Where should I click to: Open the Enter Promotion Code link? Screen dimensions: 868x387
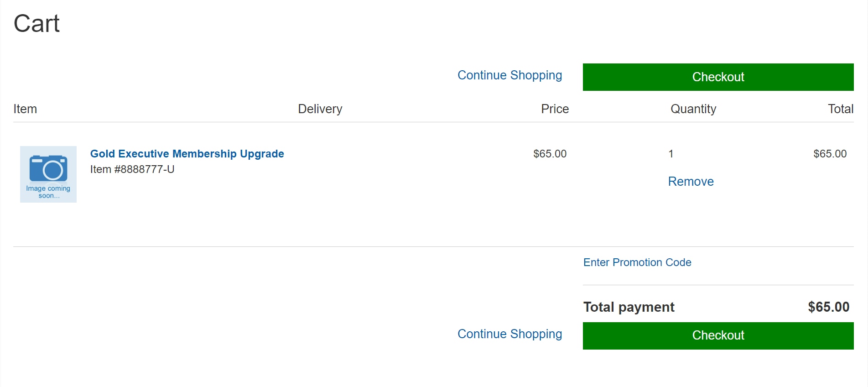[637, 262]
